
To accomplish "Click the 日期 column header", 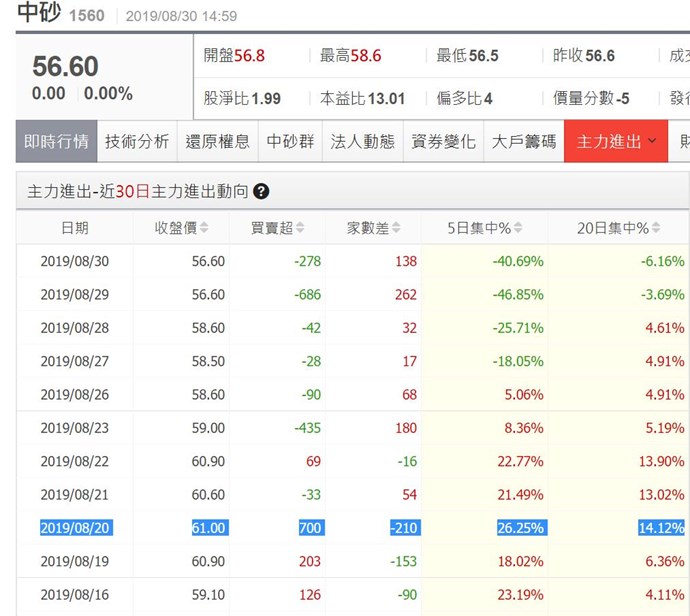I will [x=74, y=229].
